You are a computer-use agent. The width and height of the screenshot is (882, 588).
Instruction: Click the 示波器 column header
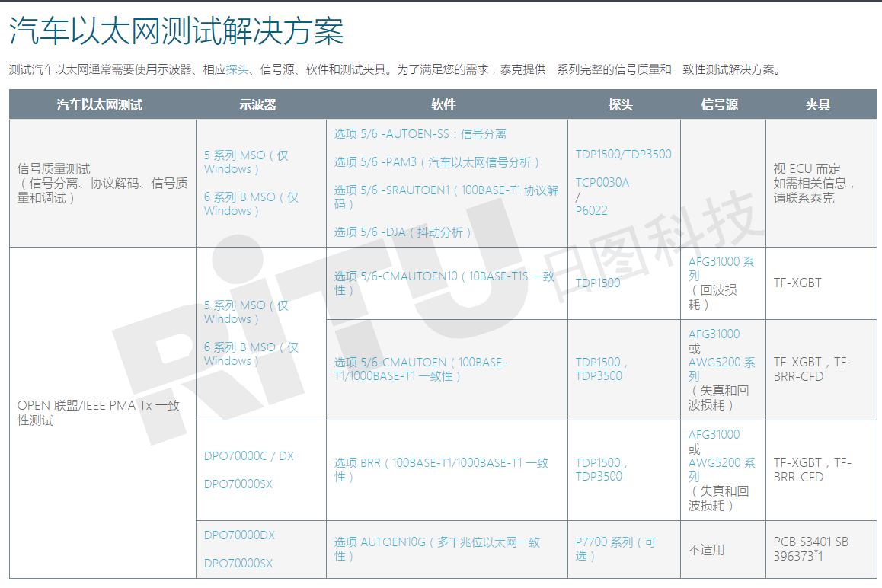point(257,105)
